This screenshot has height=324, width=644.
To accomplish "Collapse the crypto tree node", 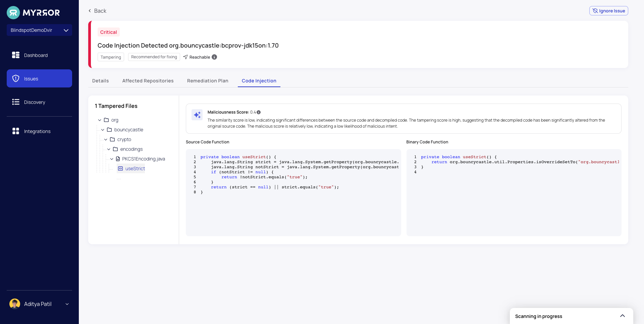I will [106, 139].
